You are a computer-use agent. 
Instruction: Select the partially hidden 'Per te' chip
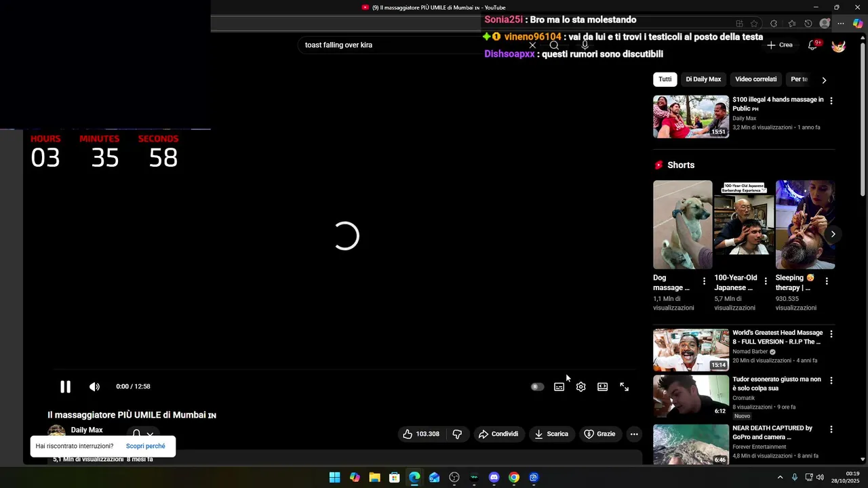pos(799,79)
